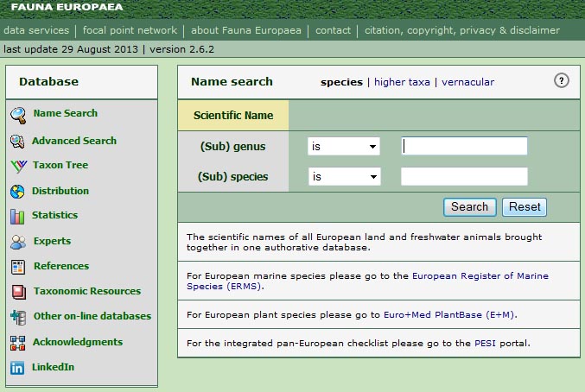View the Statistics link
The width and height of the screenshot is (585, 392).
point(54,215)
